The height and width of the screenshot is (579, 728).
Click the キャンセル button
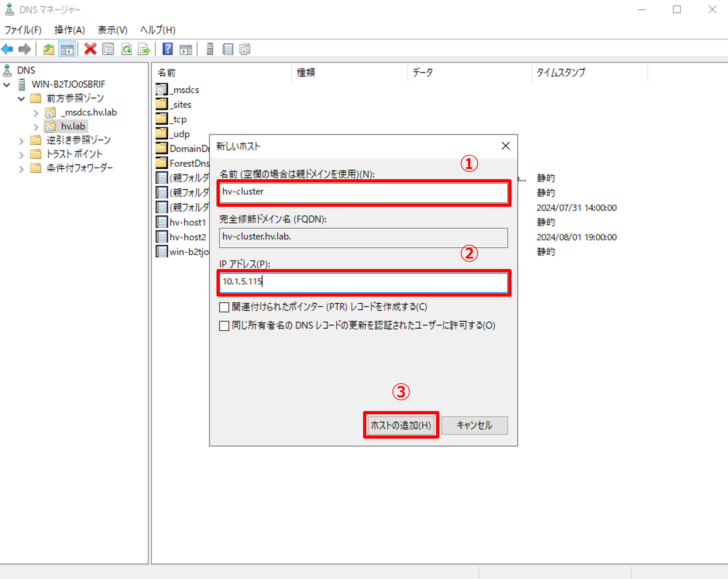(474, 425)
